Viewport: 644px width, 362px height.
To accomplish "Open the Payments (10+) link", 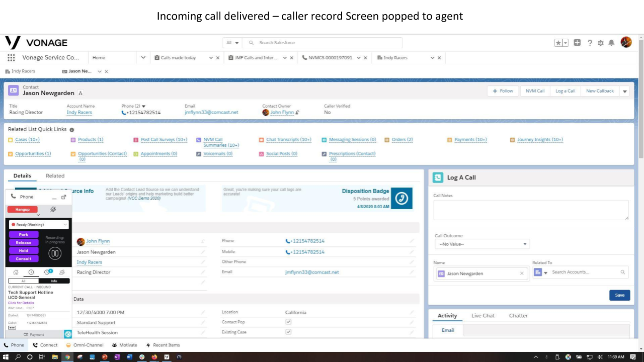I will click(470, 140).
